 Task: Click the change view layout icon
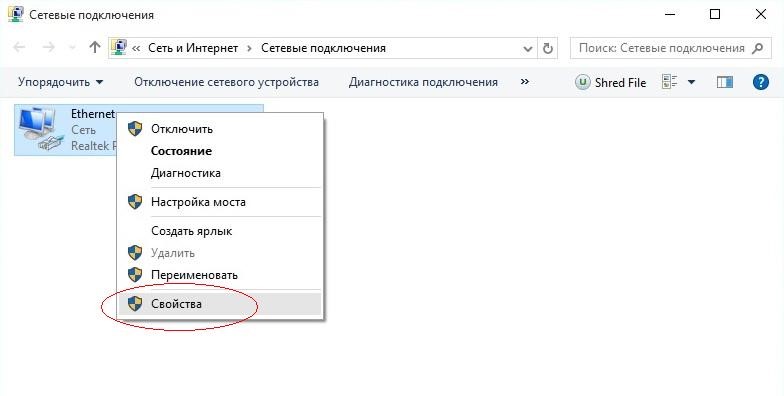pyautogui.click(x=670, y=82)
